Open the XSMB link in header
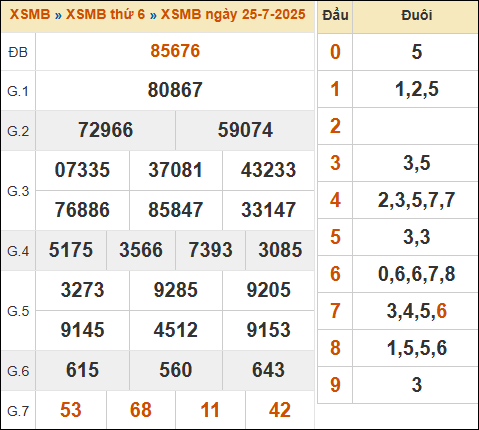This screenshot has height=430, width=479. coord(30,14)
